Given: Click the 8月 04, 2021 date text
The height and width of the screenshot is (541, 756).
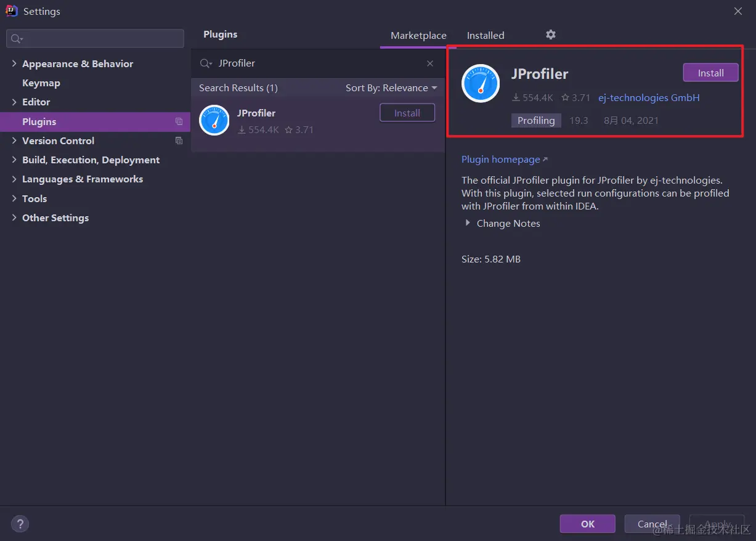Looking at the screenshot, I should tap(631, 120).
